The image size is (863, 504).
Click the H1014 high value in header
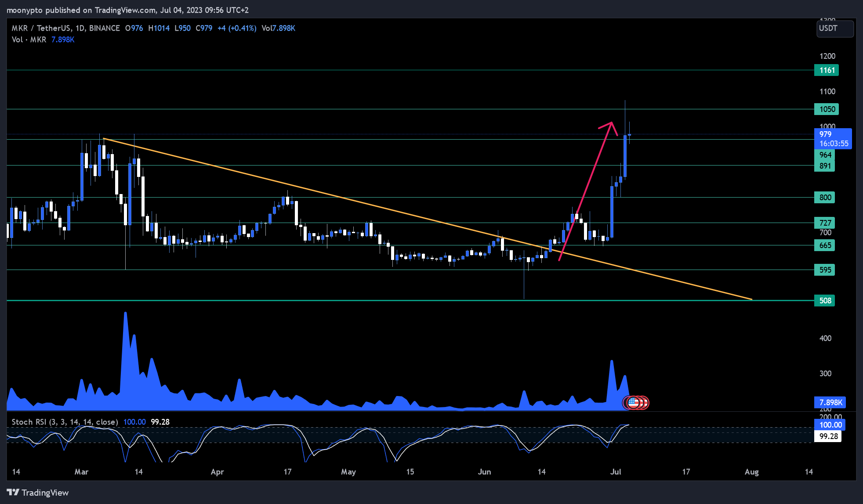point(159,28)
